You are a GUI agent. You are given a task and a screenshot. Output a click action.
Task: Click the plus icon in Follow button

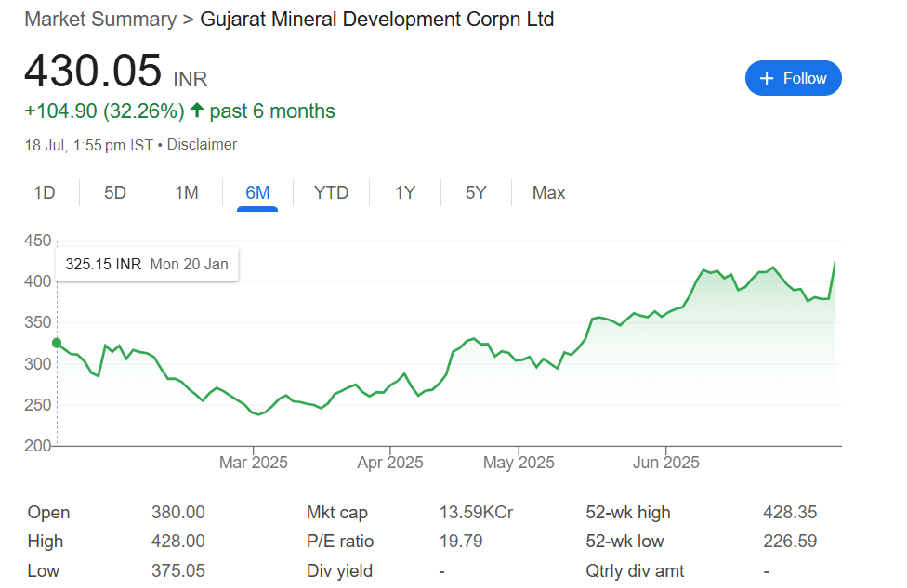coord(767,78)
